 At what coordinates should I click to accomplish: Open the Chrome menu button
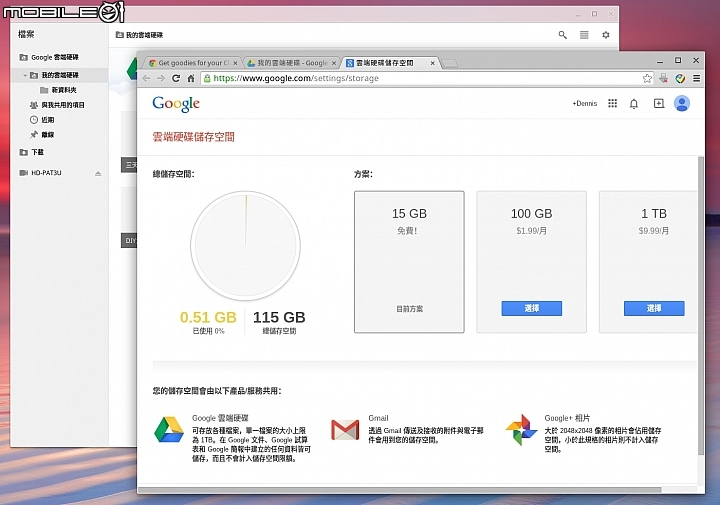[697, 79]
